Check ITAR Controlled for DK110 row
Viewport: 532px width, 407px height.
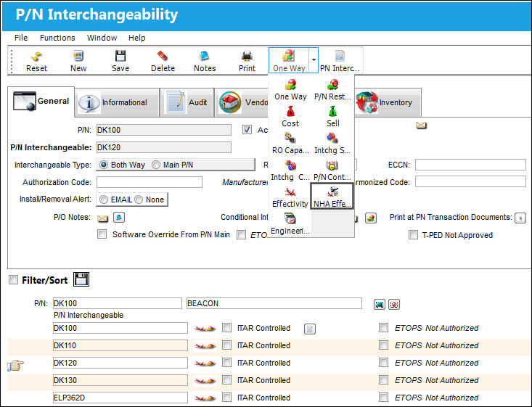coord(226,345)
